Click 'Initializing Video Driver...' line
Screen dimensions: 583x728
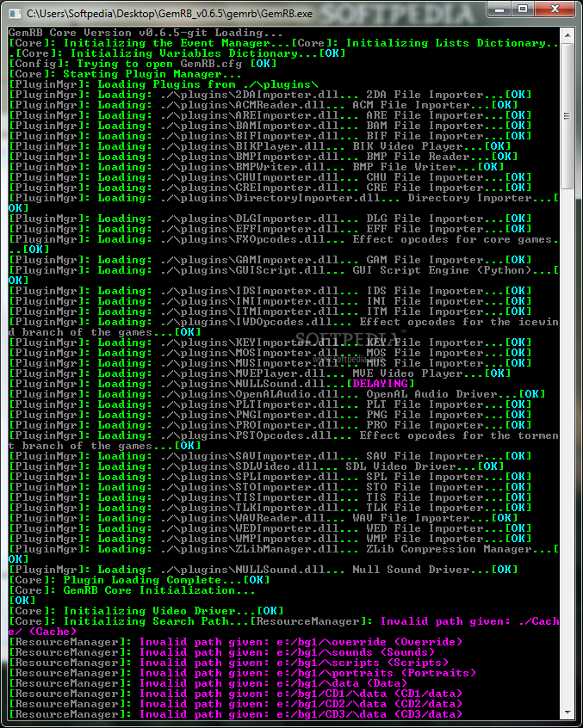click(x=146, y=611)
